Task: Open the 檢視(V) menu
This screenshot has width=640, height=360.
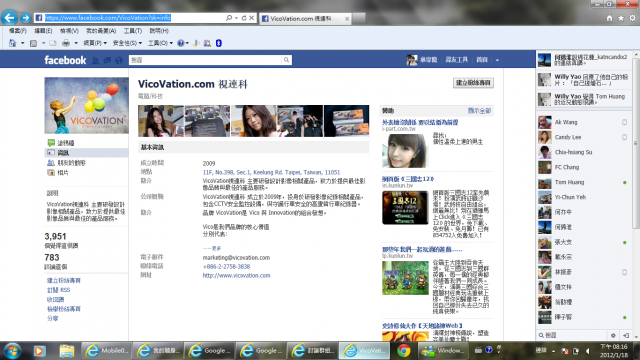Action: 69,31
